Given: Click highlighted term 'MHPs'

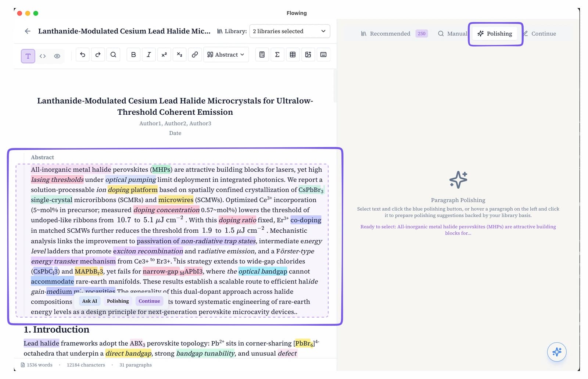Looking at the screenshot, I should pyautogui.click(x=161, y=169).
